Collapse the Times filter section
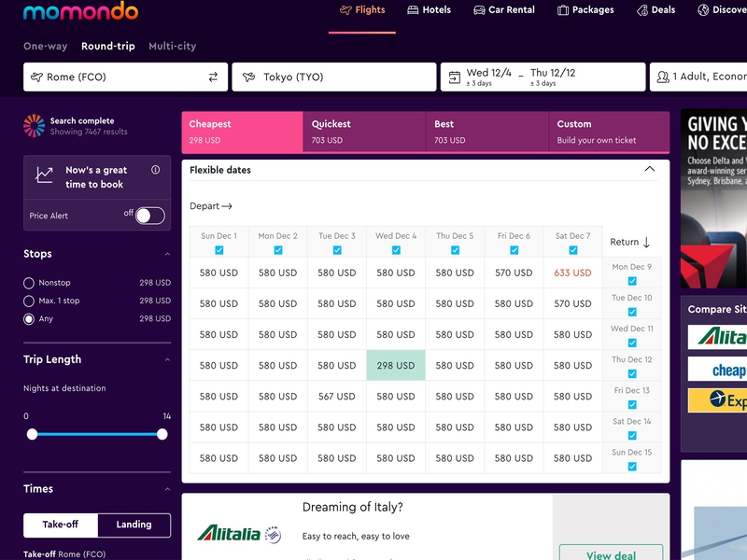Viewport: 747px width, 560px height. [x=167, y=489]
